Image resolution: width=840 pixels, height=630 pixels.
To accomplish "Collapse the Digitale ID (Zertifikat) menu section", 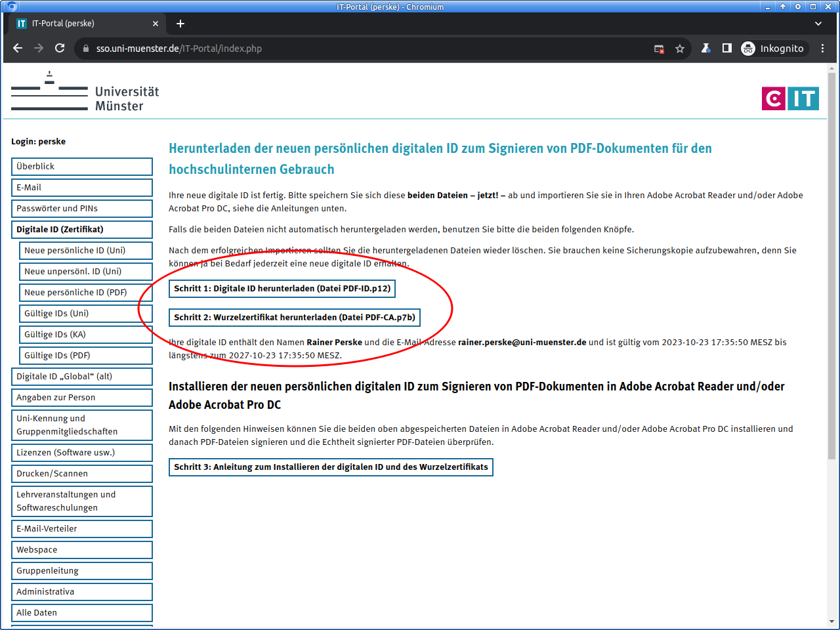I will [x=82, y=230].
